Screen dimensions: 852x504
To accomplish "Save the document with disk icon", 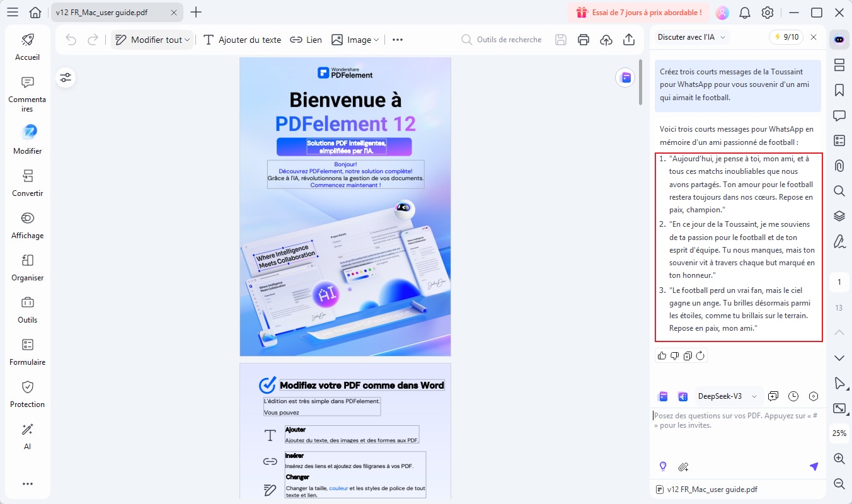I will coord(561,40).
